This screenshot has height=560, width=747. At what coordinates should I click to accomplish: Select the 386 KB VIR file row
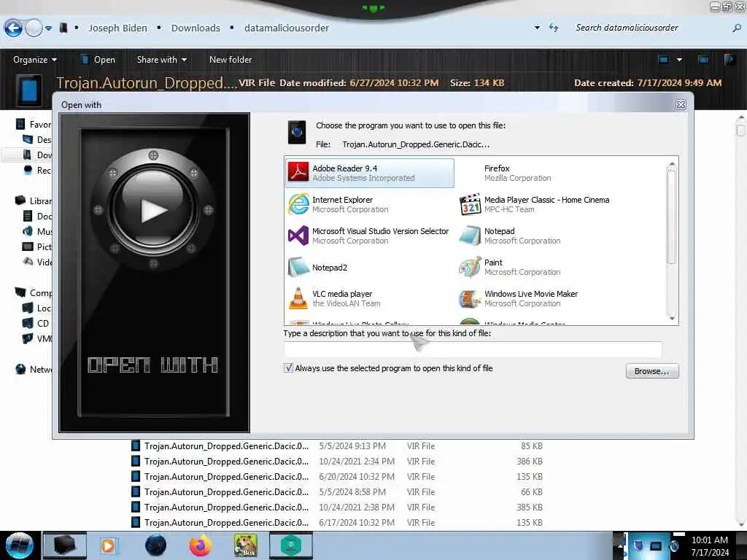pyautogui.click(x=337, y=462)
